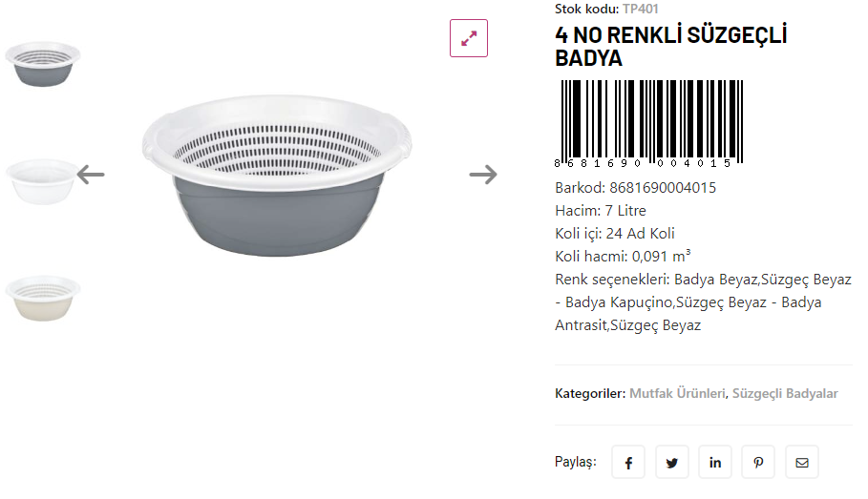Open the Süzgeçli Badyalar category
This screenshot has width=868, height=499.
785,393
